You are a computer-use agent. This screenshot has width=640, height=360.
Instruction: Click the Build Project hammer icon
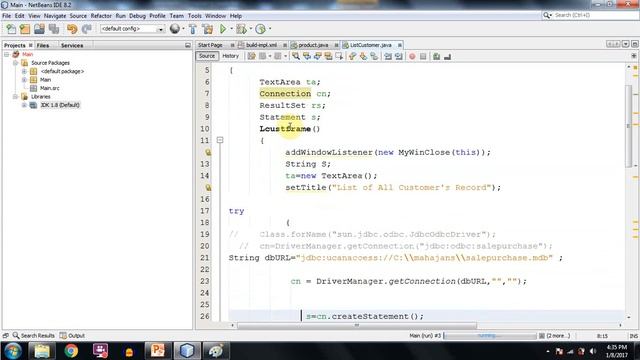pyautogui.click(x=193, y=29)
